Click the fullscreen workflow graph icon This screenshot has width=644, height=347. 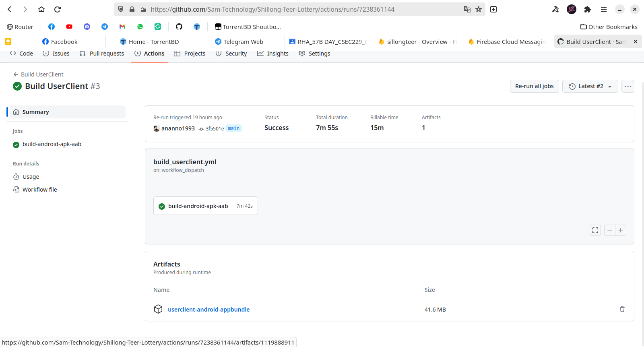tap(595, 230)
